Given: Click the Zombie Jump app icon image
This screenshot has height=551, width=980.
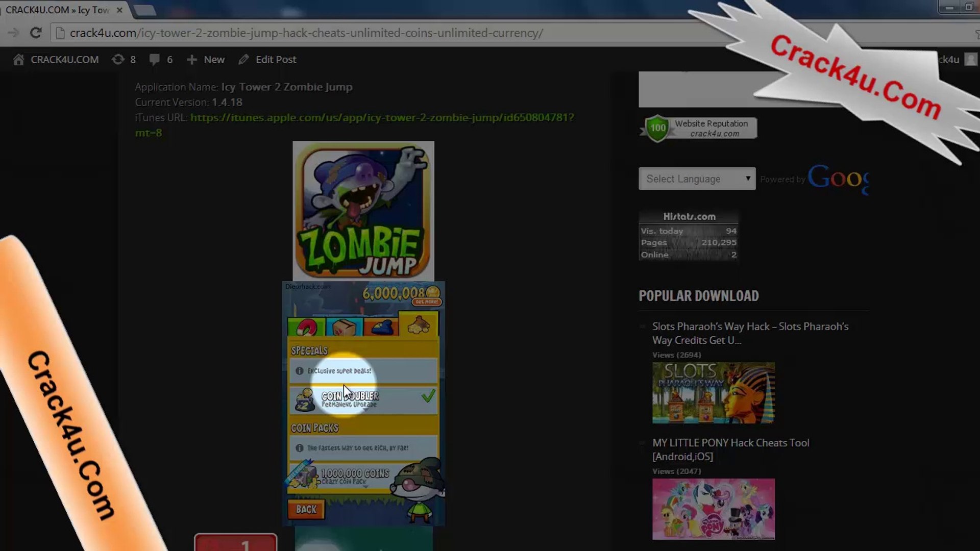Looking at the screenshot, I should tap(363, 211).
